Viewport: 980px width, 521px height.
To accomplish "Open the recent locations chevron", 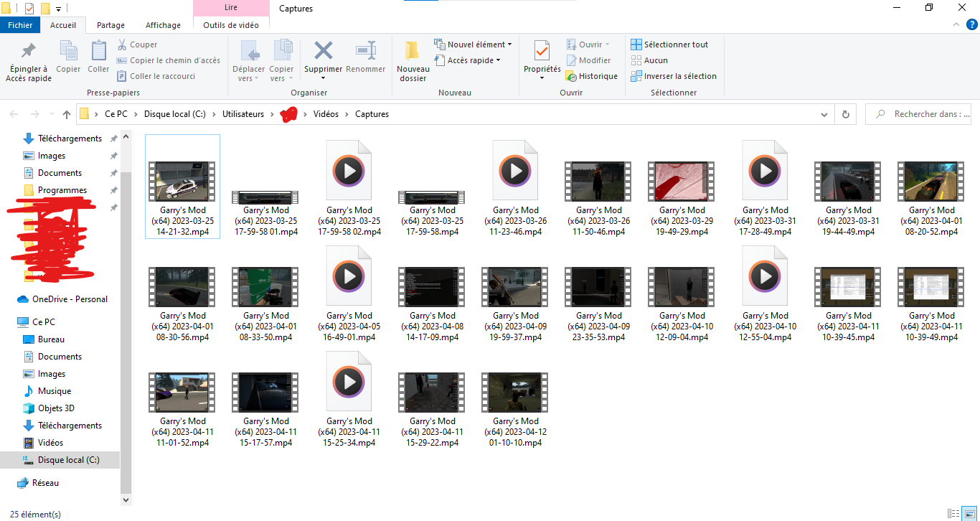I will pyautogui.click(x=50, y=114).
